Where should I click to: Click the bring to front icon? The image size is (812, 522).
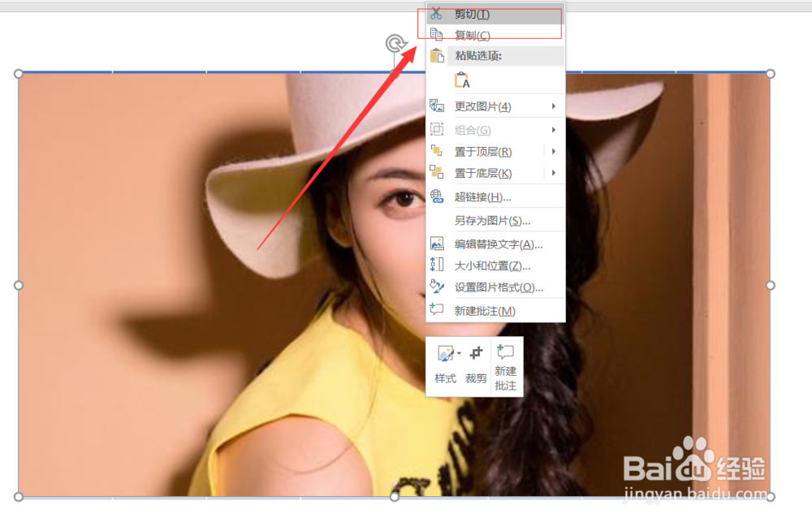(x=437, y=151)
